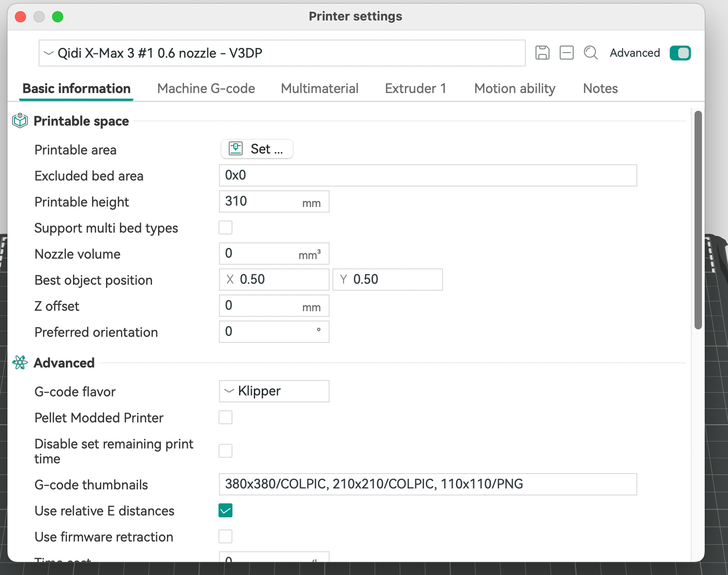The image size is (728, 575).
Task: Click the Printable space cube icon
Action: tap(20, 121)
